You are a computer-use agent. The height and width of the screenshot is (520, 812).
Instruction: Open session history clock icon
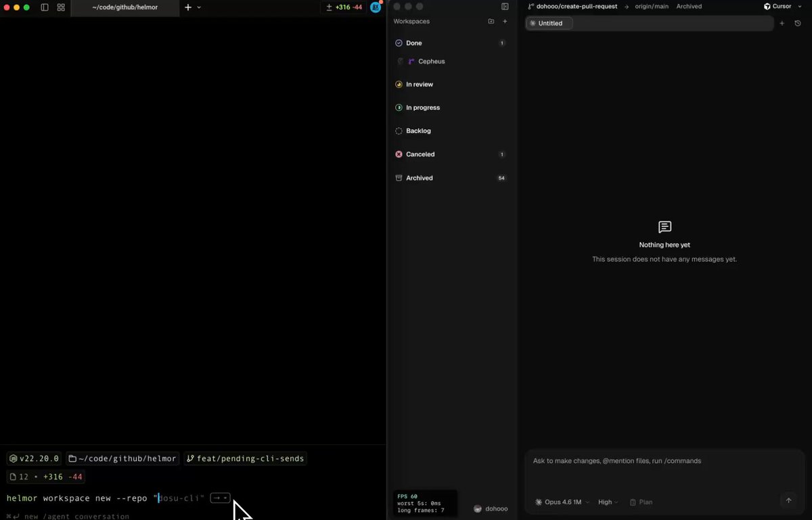[x=798, y=23]
